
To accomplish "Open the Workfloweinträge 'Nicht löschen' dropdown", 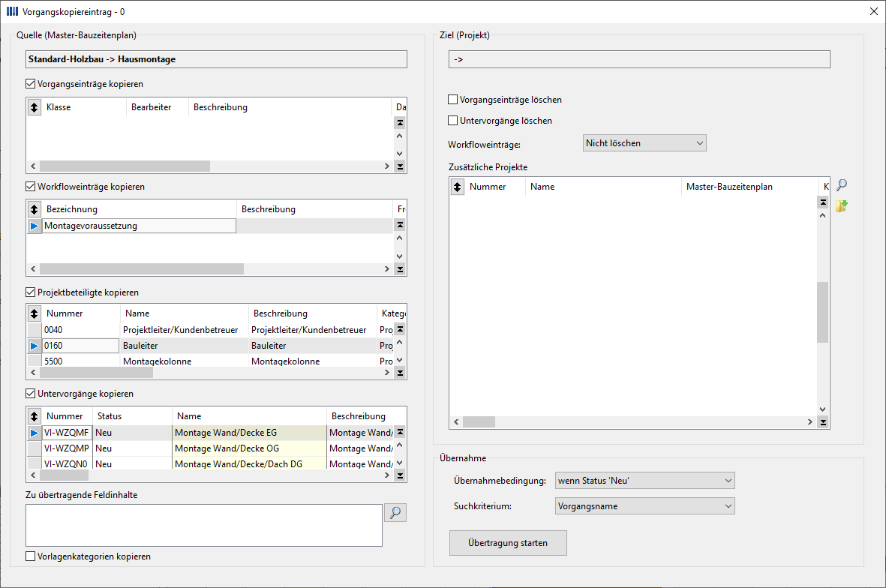I will (x=644, y=143).
